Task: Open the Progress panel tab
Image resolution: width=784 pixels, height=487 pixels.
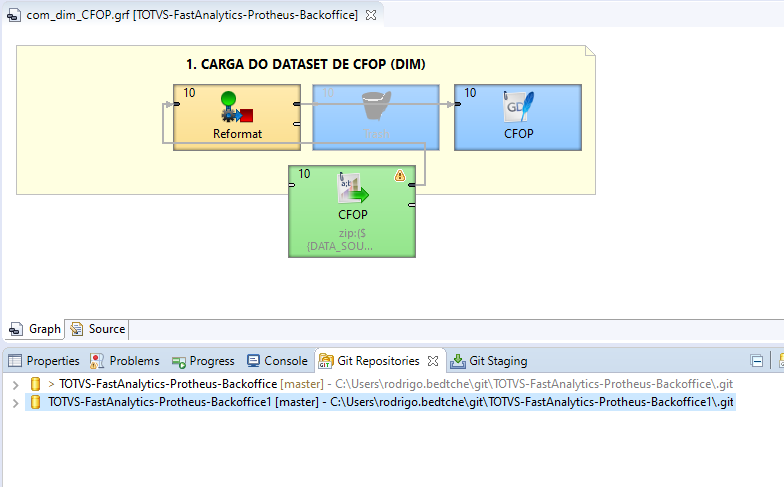Action: (x=202, y=360)
